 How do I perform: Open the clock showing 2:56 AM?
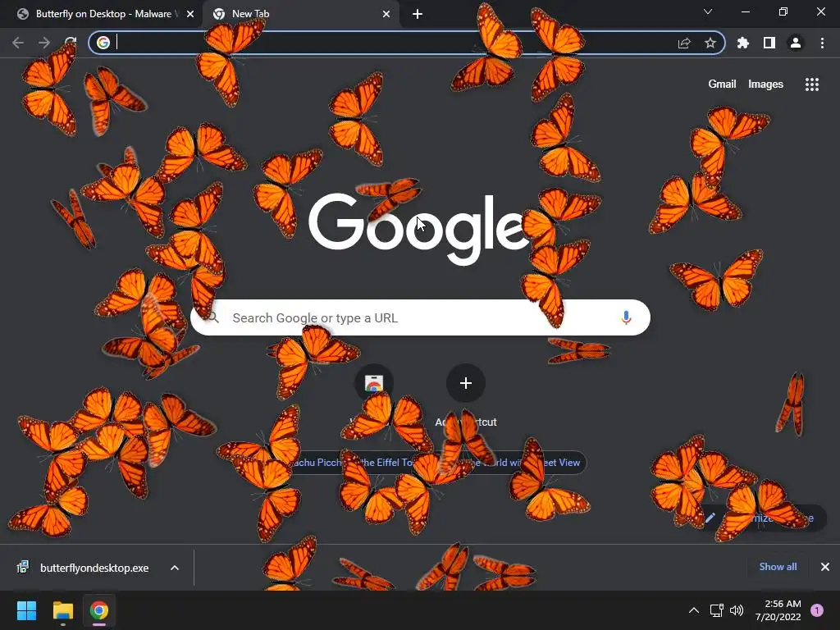tap(778, 610)
